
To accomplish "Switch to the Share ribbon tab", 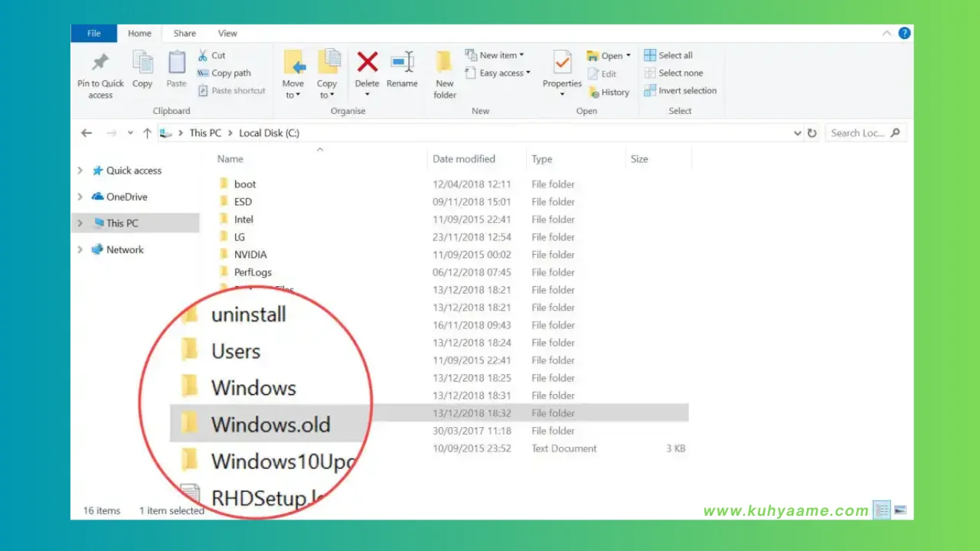I will (x=185, y=33).
